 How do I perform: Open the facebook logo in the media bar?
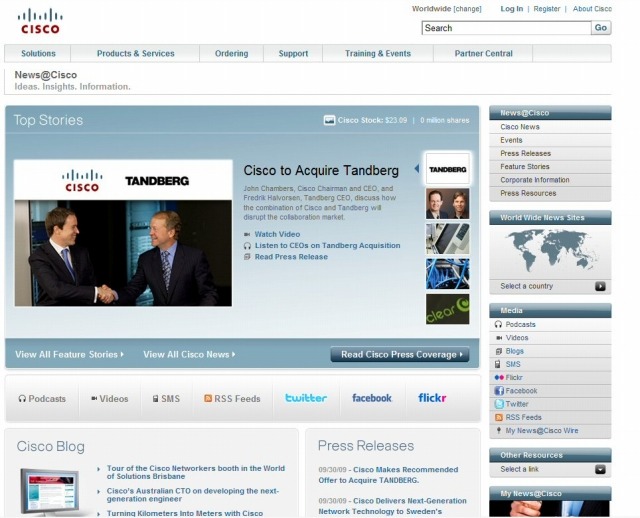[372, 398]
